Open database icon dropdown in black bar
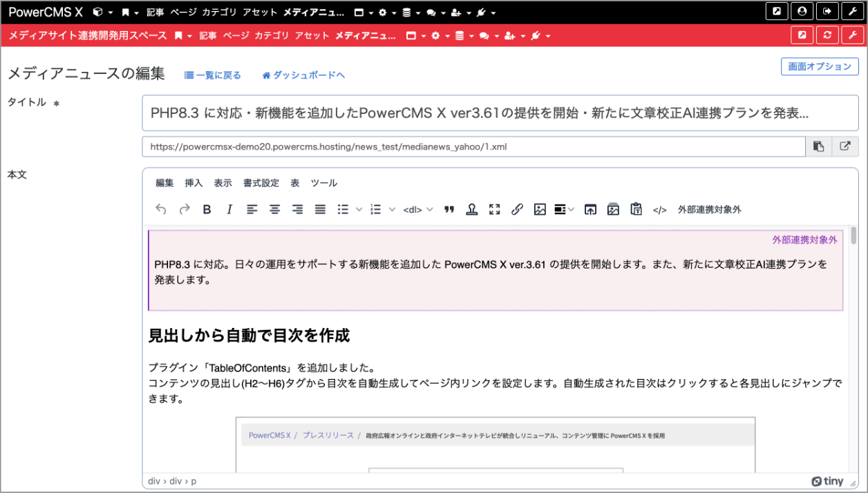 pos(411,12)
